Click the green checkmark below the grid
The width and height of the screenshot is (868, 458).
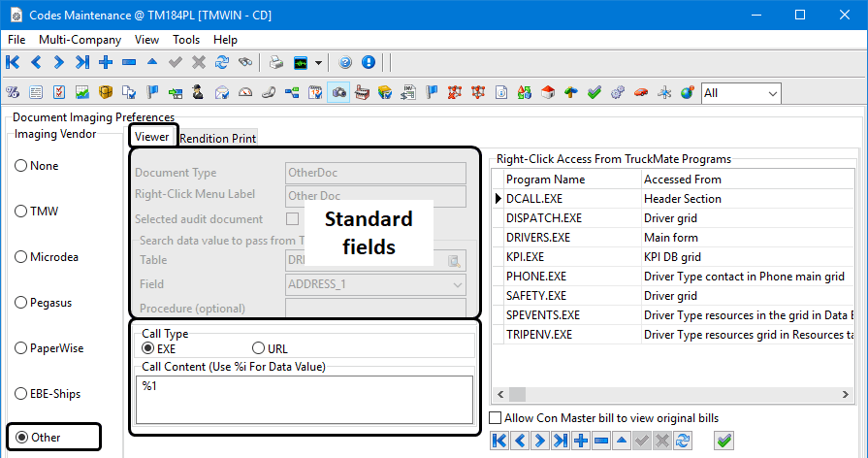click(723, 441)
